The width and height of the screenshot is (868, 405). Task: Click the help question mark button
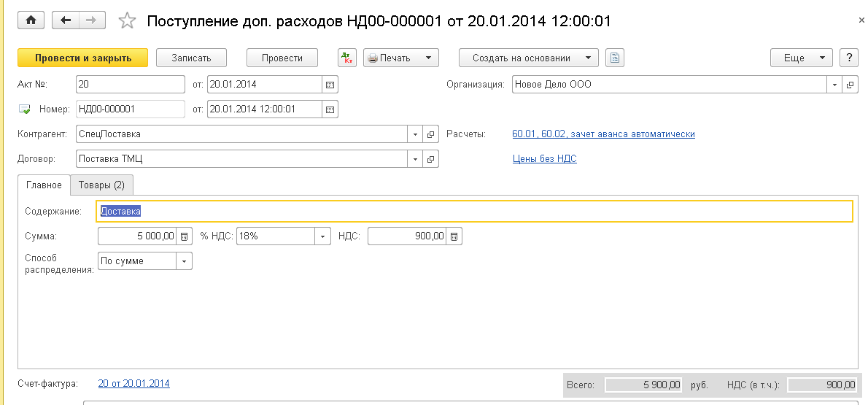point(848,58)
